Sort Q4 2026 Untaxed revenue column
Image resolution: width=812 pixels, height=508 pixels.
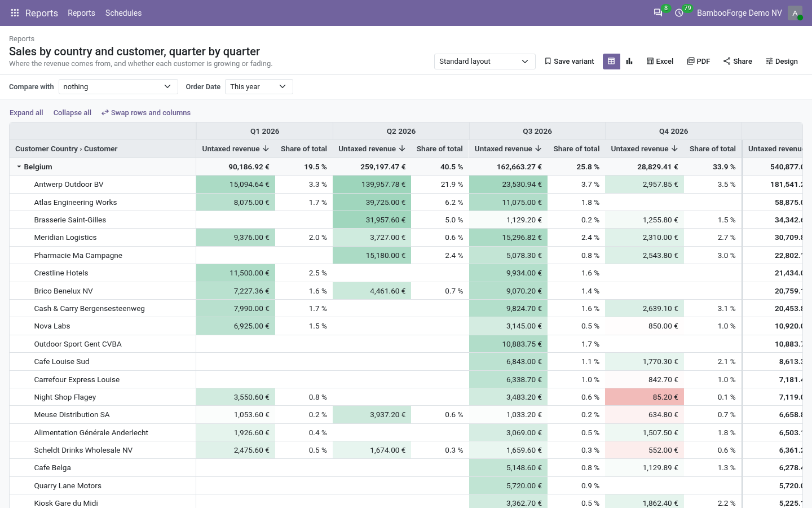(x=645, y=149)
